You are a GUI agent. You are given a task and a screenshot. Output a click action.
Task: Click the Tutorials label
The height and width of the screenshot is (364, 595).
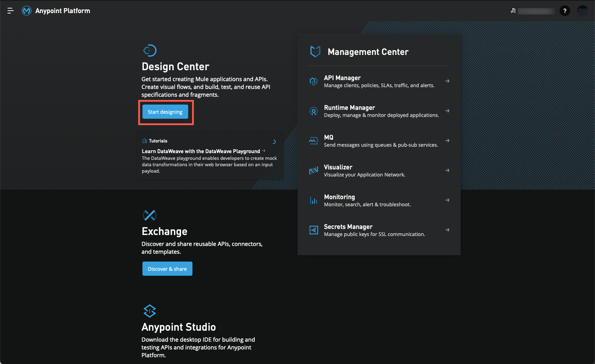click(x=158, y=141)
